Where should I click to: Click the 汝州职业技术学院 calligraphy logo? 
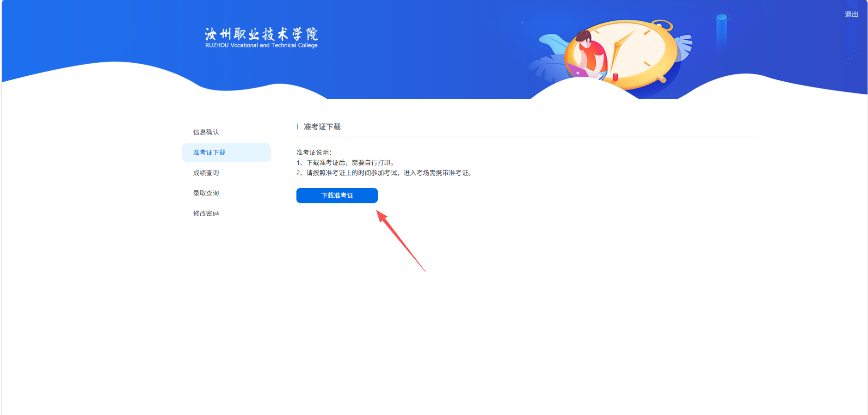pos(261,34)
